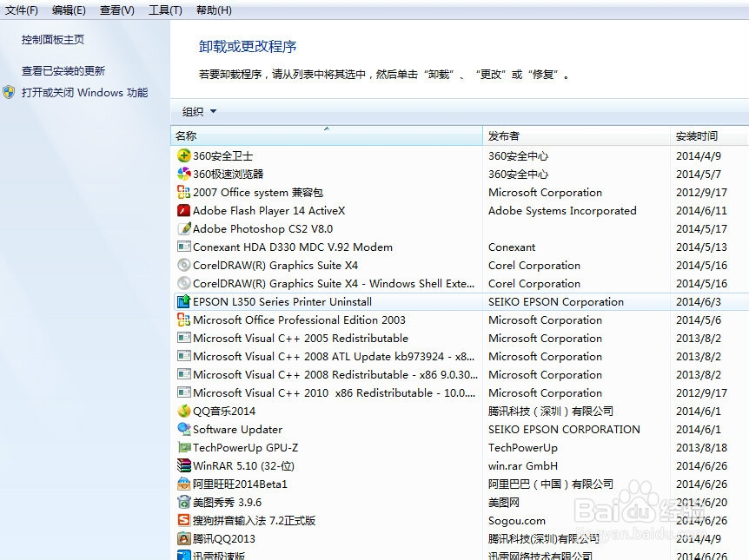Sort the list by 名称 column header
The height and width of the screenshot is (560, 749).
(x=326, y=136)
